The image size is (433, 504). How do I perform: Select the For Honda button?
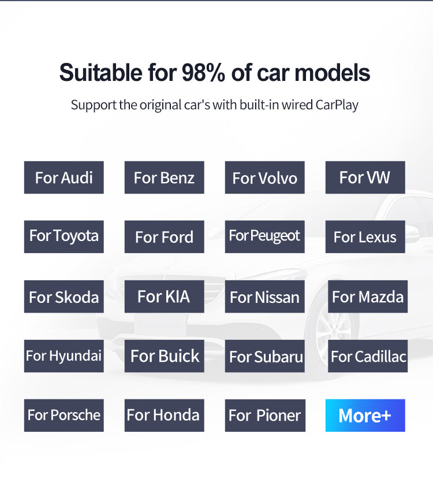164,415
